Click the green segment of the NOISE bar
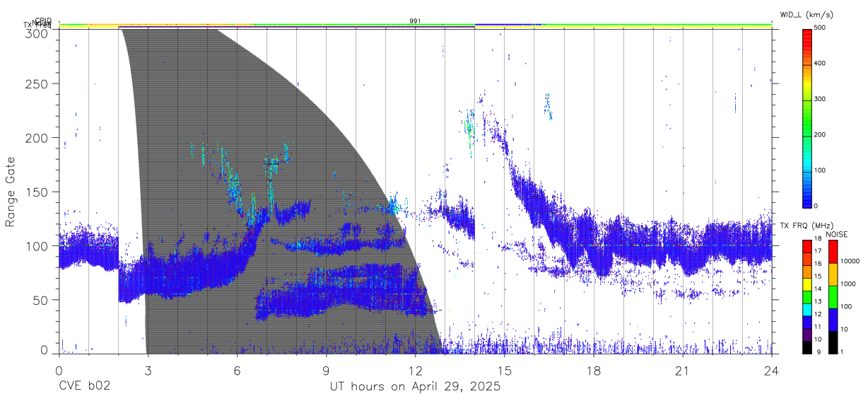The image size is (868, 401). point(833,296)
